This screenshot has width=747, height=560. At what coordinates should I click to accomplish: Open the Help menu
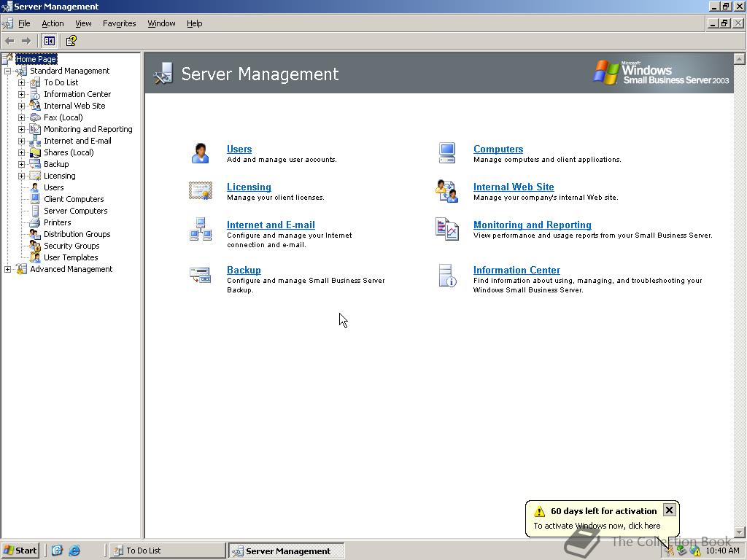pos(194,23)
